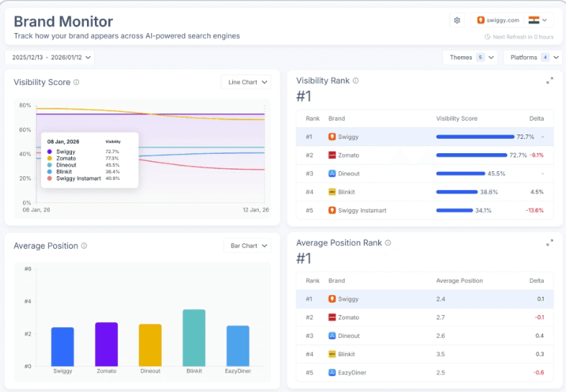Viewport: 566px width, 392px height.
Task: Click the Average Position column header
Action: click(460, 281)
